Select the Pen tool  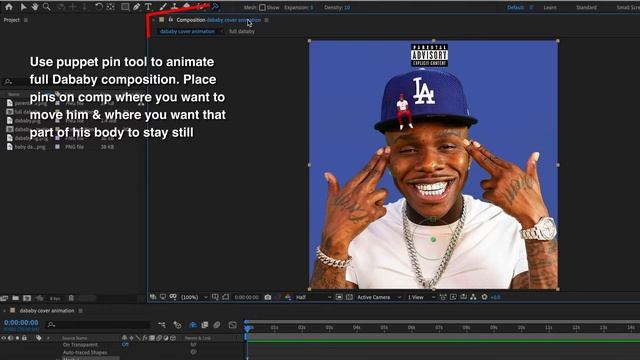click(x=137, y=7)
